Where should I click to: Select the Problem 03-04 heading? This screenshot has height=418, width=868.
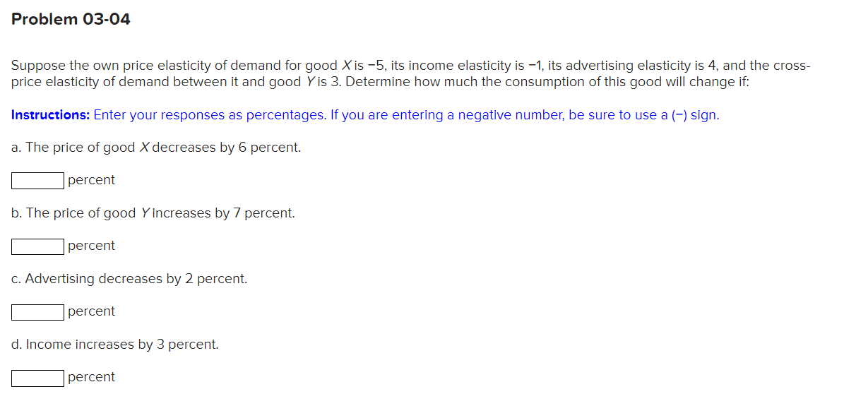tap(71, 19)
